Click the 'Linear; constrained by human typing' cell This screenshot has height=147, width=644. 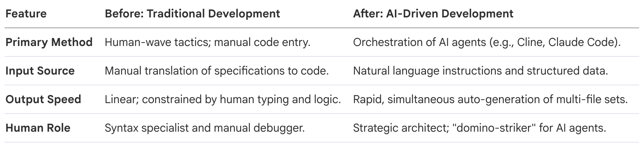(223, 100)
